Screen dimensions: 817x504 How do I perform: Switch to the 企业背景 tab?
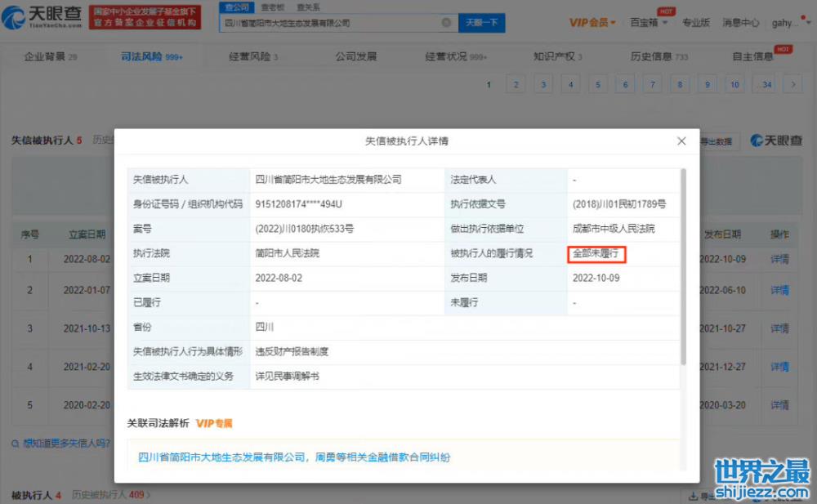[51, 56]
